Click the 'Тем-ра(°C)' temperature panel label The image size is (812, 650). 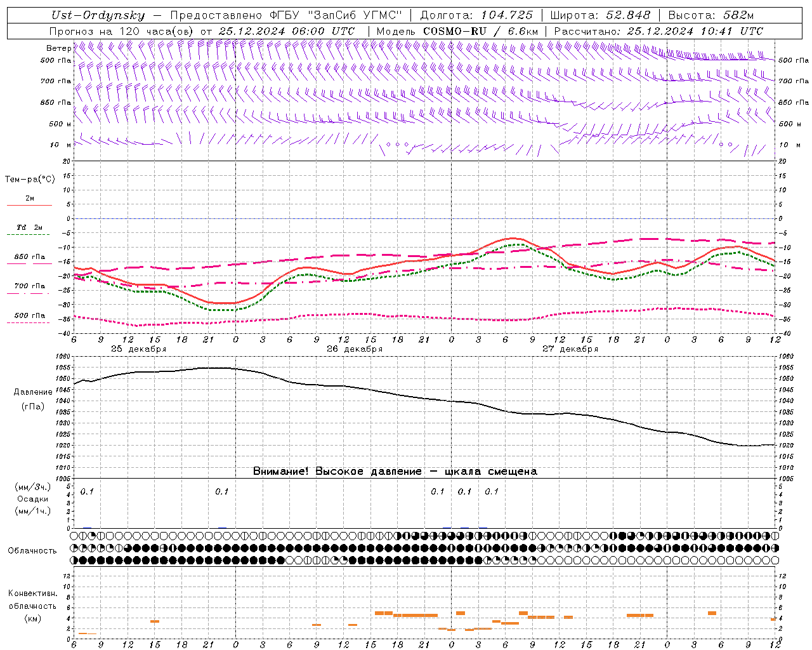[x=30, y=180]
